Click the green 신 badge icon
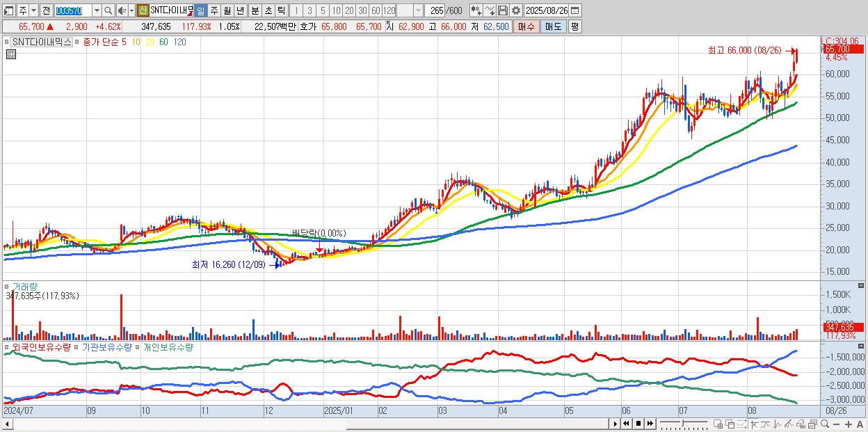The width and height of the screenshot is (868, 432). click(143, 10)
